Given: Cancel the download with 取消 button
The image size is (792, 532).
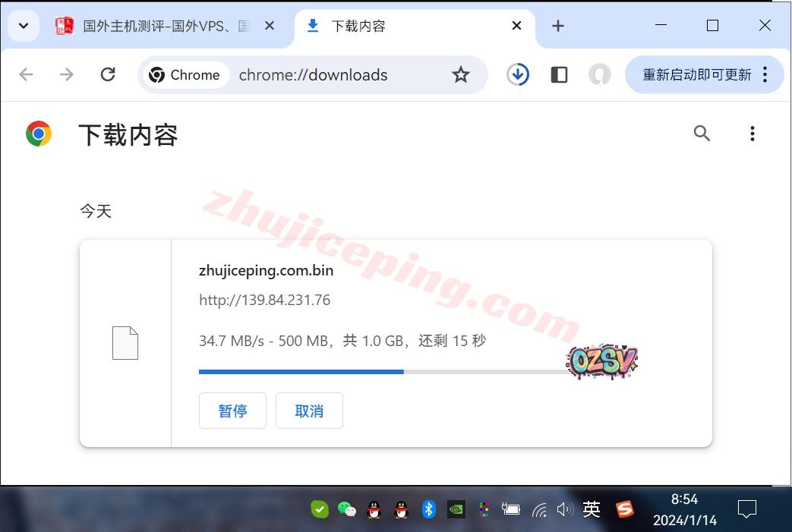Looking at the screenshot, I should [309, 411].
